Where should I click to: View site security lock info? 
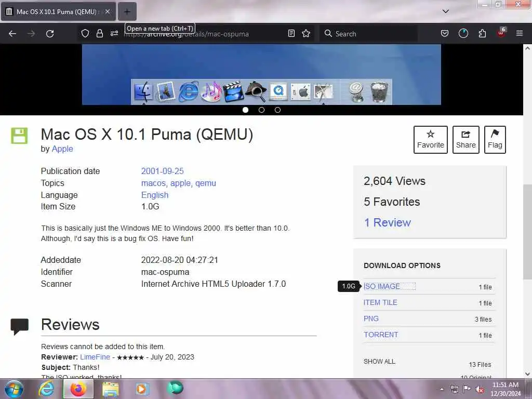tap(99, 33)
